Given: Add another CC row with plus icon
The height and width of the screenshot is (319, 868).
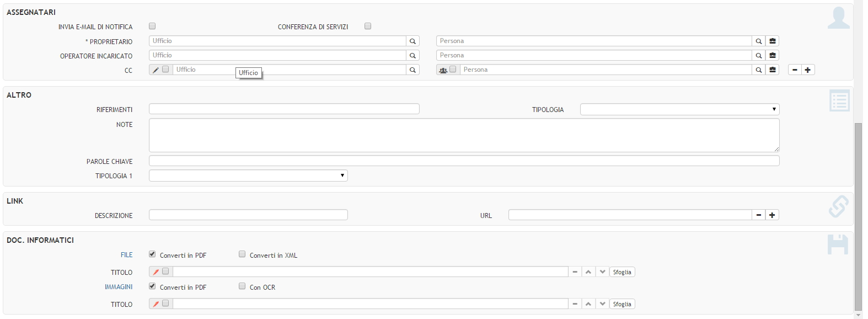Looking at the screenshot, I should [x=808, y=70].
